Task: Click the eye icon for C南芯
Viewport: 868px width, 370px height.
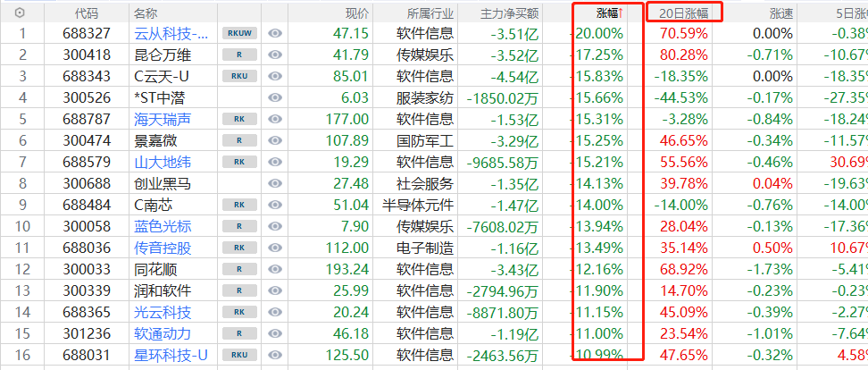Action: tap(275, 205)
